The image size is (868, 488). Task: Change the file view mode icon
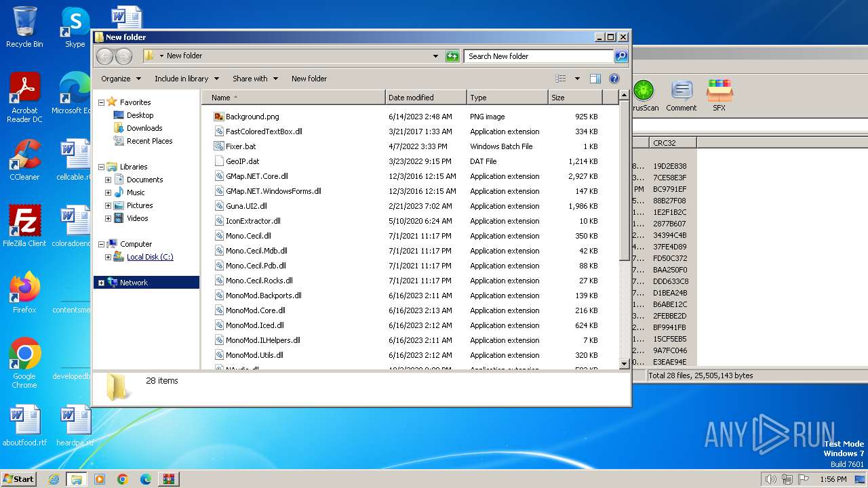pos(560,79)
